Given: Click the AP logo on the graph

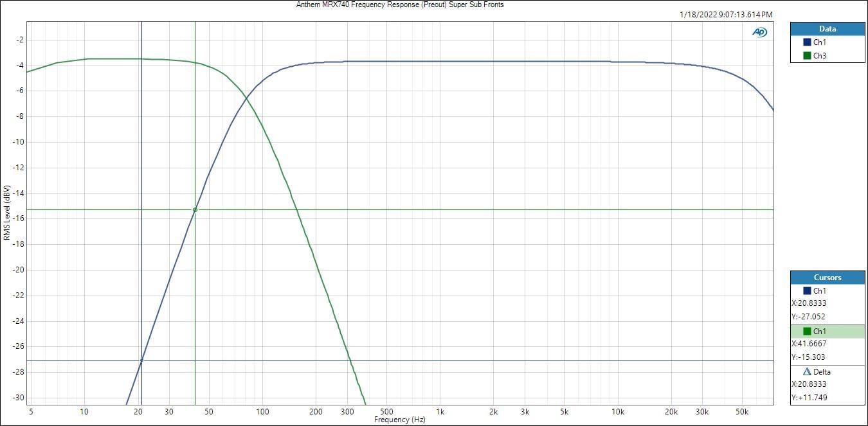Looking at the screenshot, I should click(759, 32).
